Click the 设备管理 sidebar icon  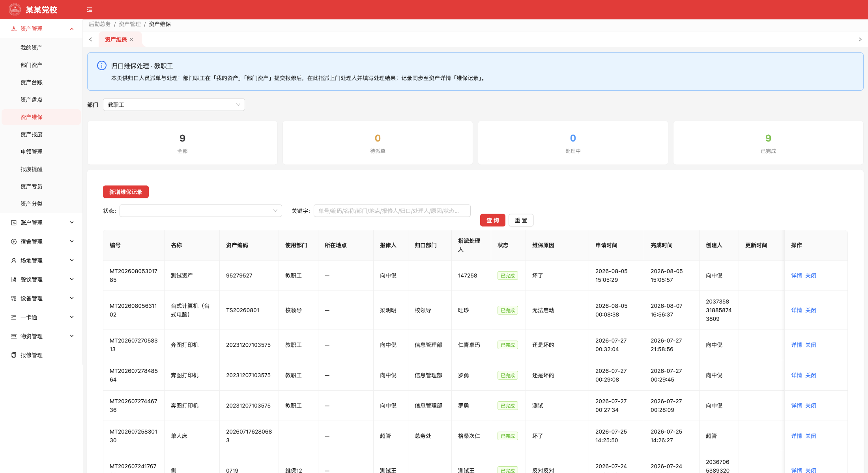(14, 298)
